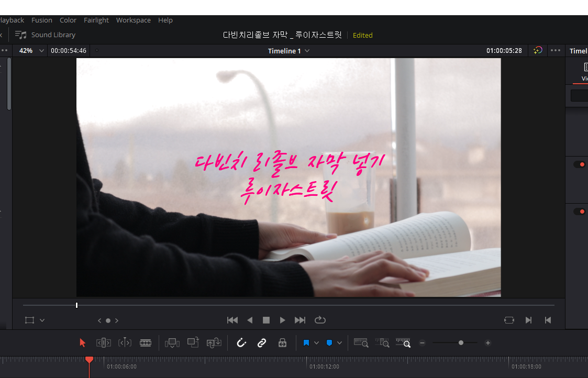Screen dimensions: 588x378
Task: Click the Replace Clip icon
Action: [x=214, y=343]
